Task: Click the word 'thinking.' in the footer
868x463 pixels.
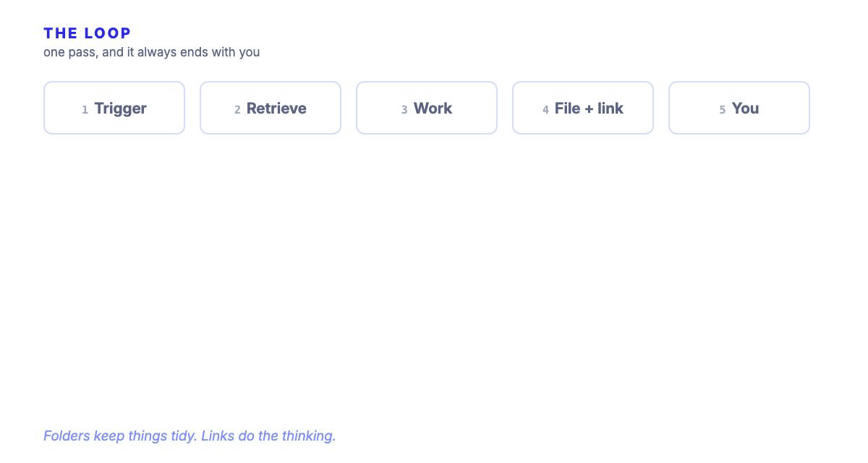Action: click(x=309, y=436)
